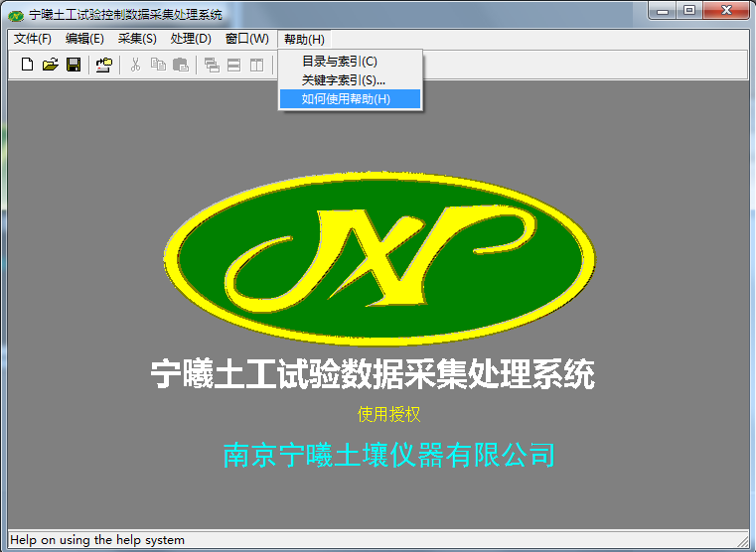Image resolution: width=756 pixels, height=552 pixels.
Task: Click the window resize grip in status bar
Action: 743,540
